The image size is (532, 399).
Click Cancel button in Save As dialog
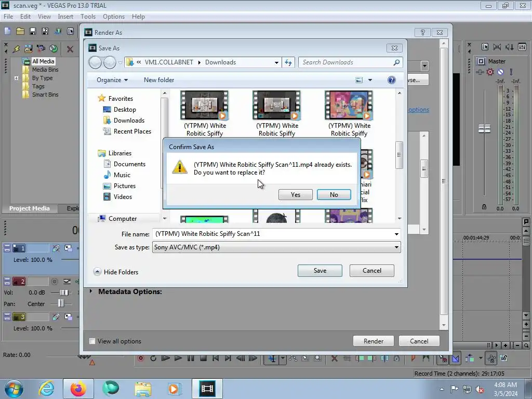click(372, 271)
